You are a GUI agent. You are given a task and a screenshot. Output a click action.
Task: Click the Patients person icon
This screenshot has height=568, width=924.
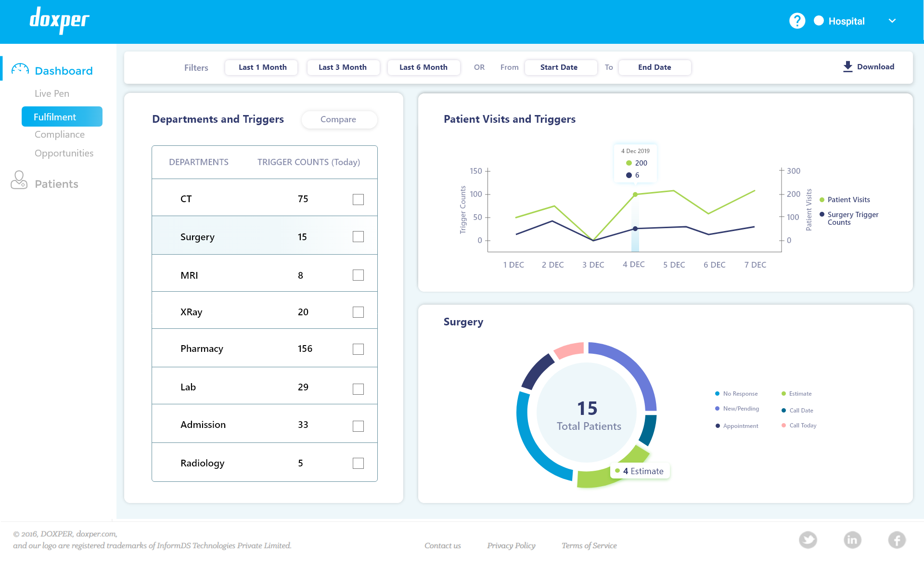(19, 180)
